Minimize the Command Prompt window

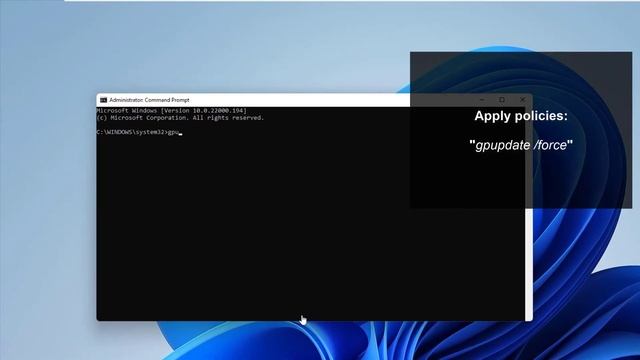(x=482, y=100)
